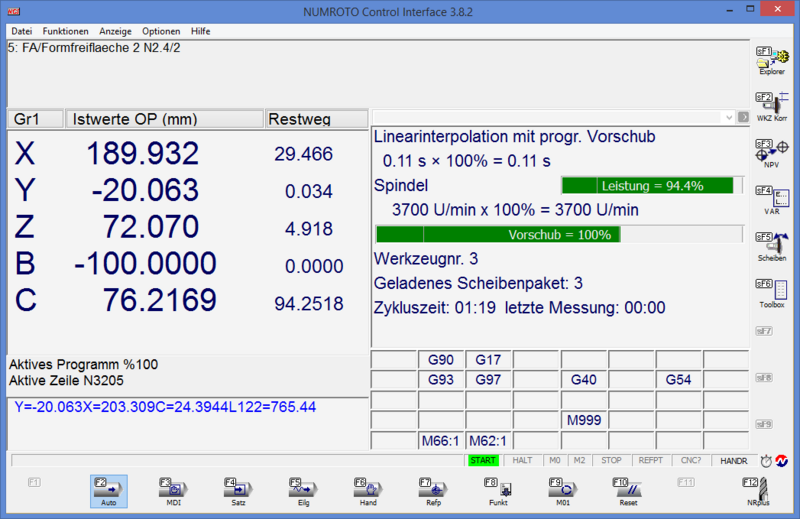Click the START status indicator
Image resolution: width=800 pixels, height=519 pixels.
484,461
